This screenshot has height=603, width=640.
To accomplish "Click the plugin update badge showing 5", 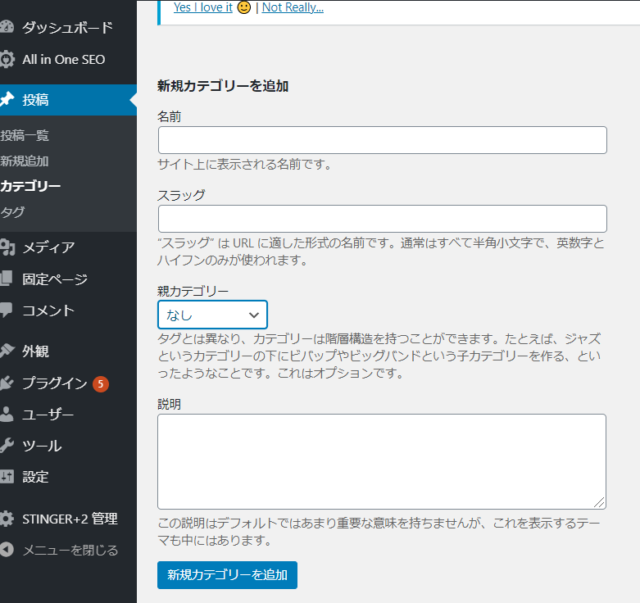I will coord(100,384).
